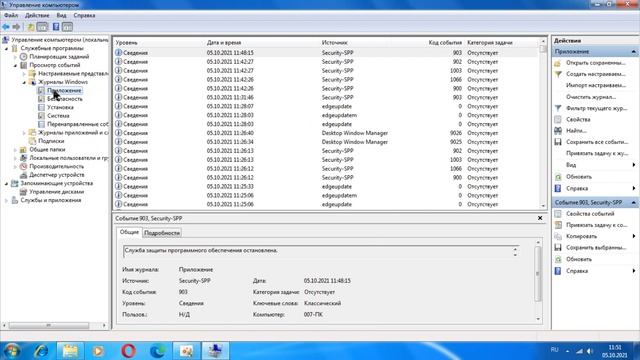Viewport: 640px width, 360px height.
Task: Open media player taskbar icon
Action: (98, 351)
